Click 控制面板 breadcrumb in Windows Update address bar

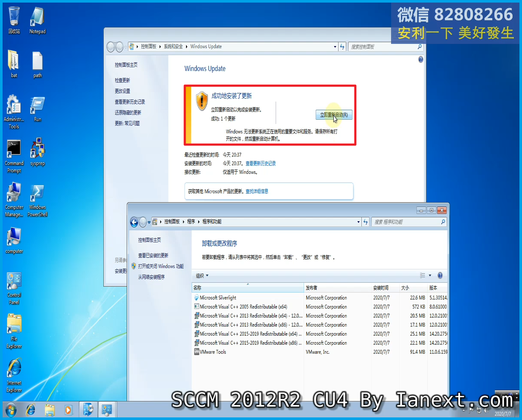point(149,46)
